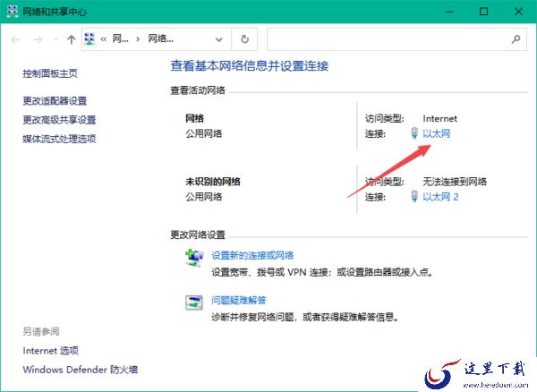
Task: Click the 以太网 adapter icon
Action: pos(414,133)
